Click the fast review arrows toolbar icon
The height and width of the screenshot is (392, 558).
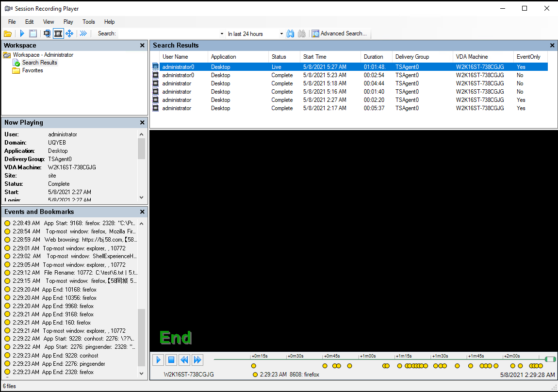tap(83, 33)
